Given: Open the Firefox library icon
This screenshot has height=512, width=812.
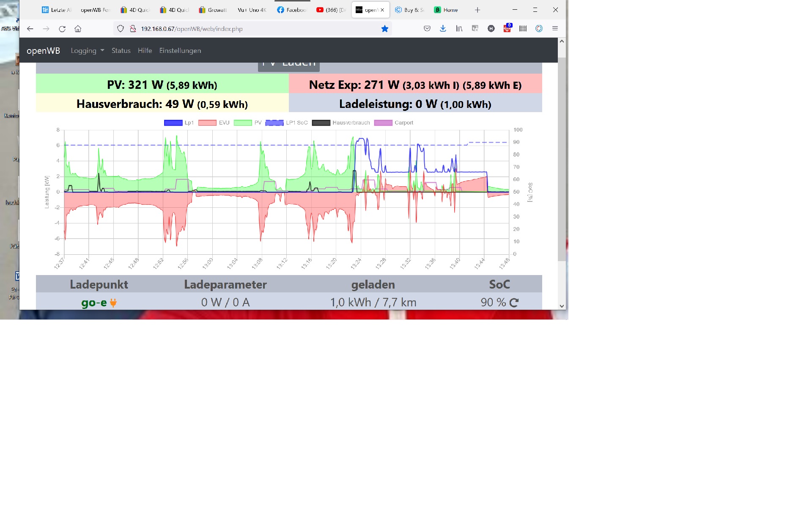Looking at the screenshot, I should coord(459,29).
